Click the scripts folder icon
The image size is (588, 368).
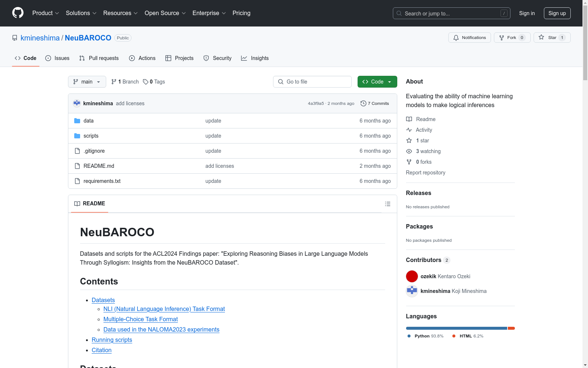pyautogui.click(x=77, y=136)
